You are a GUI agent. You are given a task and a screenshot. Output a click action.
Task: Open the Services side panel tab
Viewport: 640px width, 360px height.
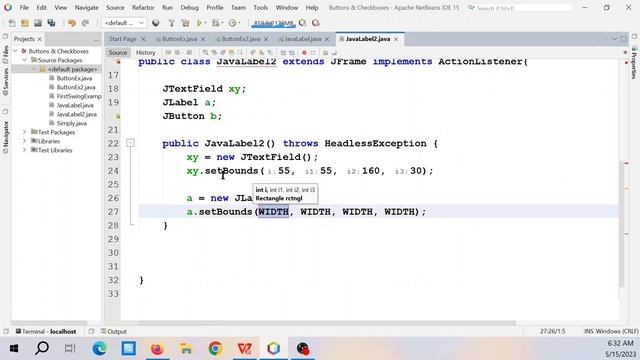pyautogui.click(x=5, y=81)
